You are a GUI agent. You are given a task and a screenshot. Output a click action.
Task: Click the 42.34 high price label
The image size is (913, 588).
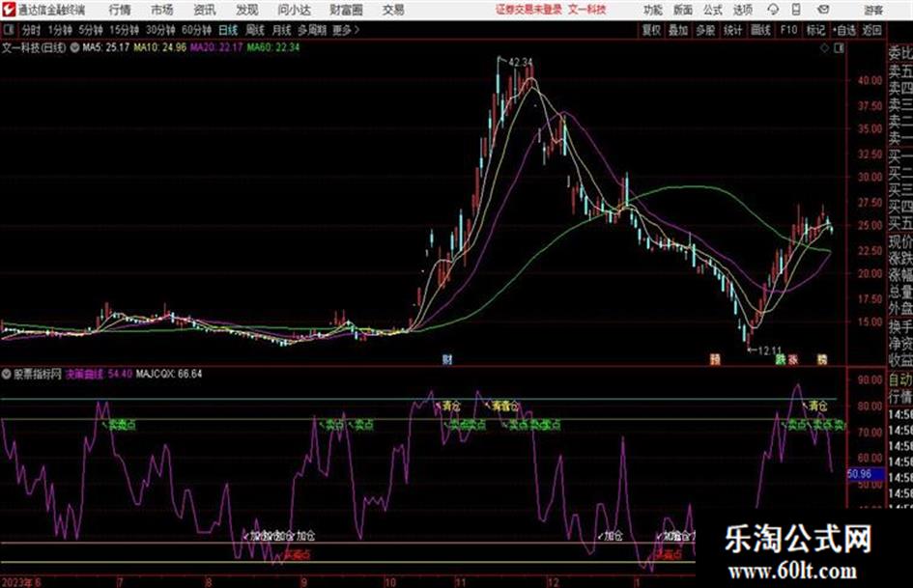point(520,62)
